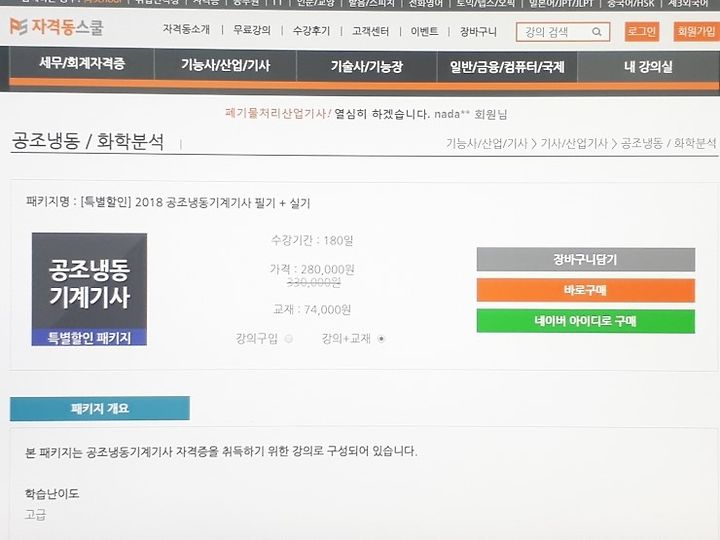Click the green 네이버 아이디로 구매 button

(585, 321)
